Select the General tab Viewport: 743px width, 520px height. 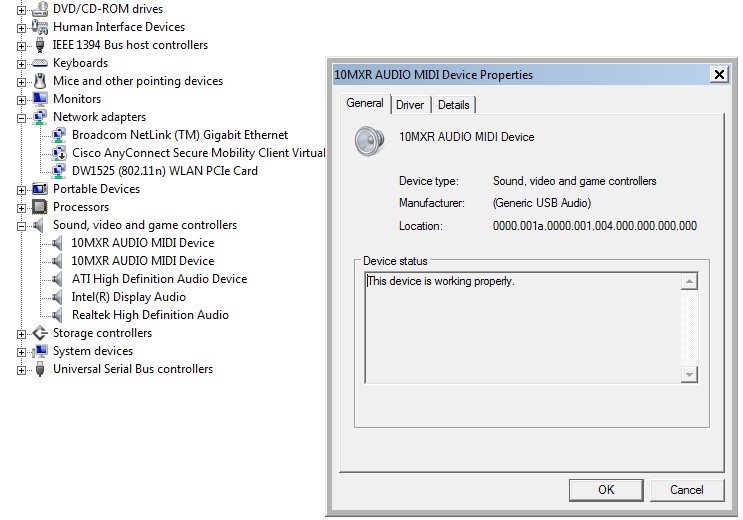pos(365,103)
